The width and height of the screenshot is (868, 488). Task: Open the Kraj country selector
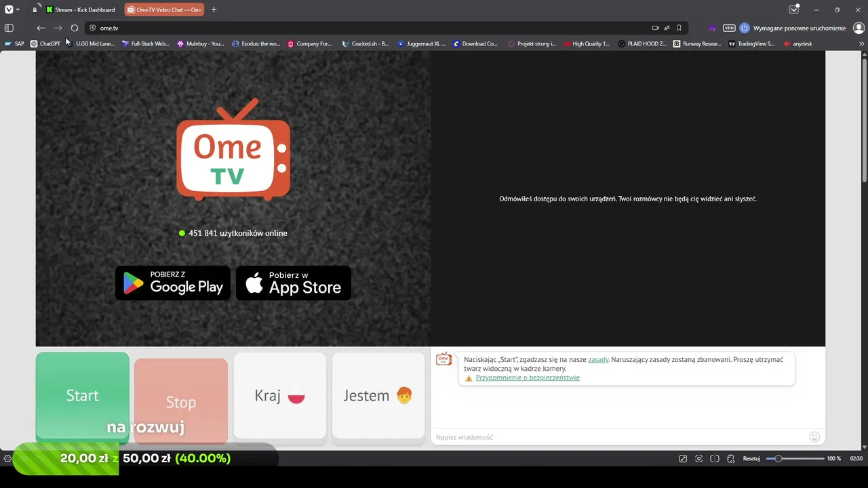(280, 395)
